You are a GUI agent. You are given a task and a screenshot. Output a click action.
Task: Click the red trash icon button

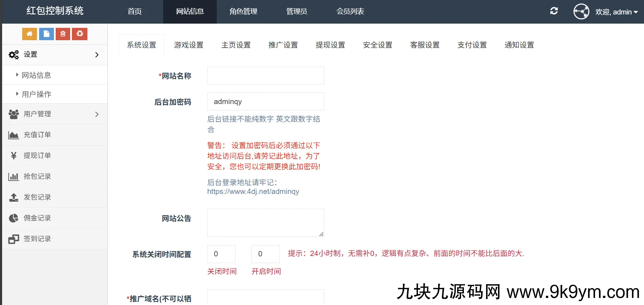pyautogui.click(x=63, y=34)
